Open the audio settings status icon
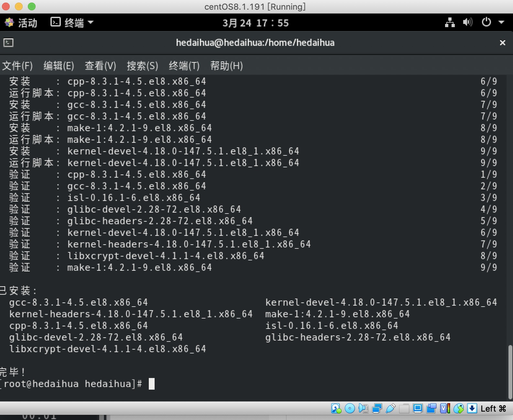Viewport: 513px width, 420px height. click(x=363, y=409)
